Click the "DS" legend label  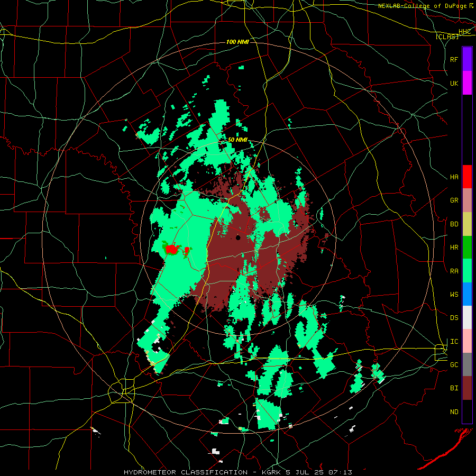coord(454,318)
